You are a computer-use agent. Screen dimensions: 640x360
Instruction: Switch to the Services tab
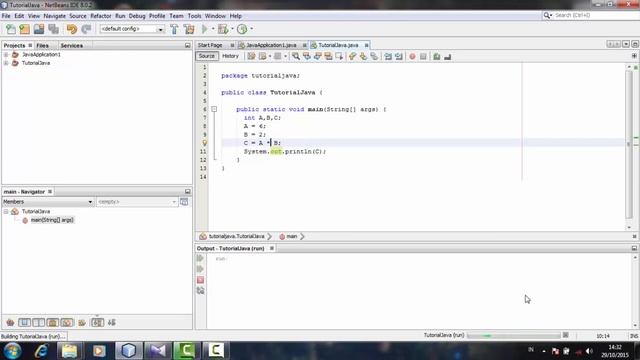click(72, 45)
